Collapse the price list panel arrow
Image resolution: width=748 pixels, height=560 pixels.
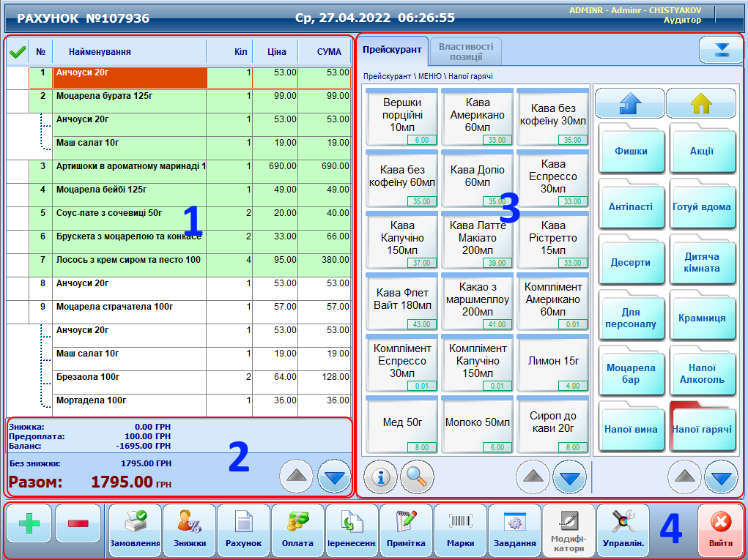[721, 50]
